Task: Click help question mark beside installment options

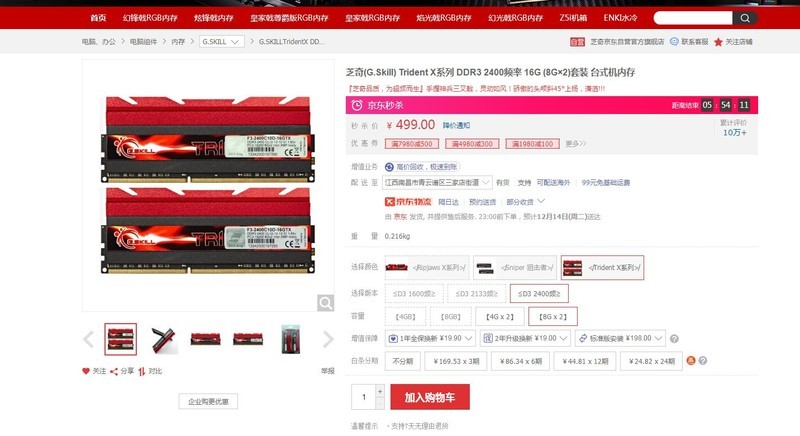Action: point(703,361)
